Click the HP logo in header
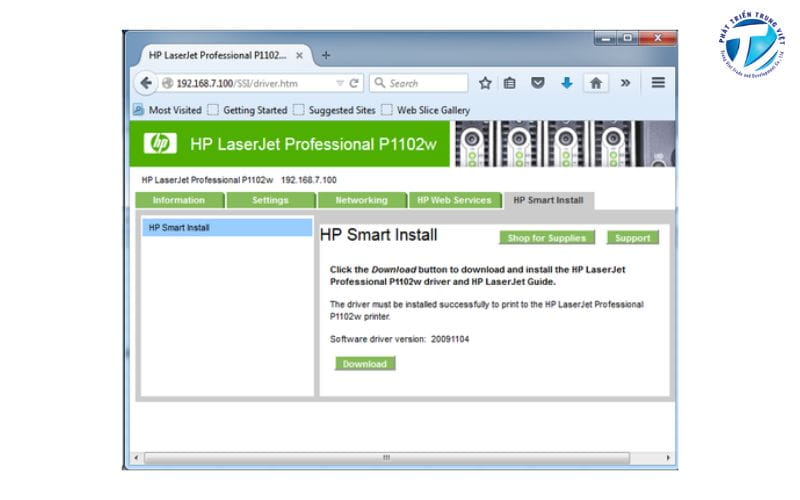 160,144
